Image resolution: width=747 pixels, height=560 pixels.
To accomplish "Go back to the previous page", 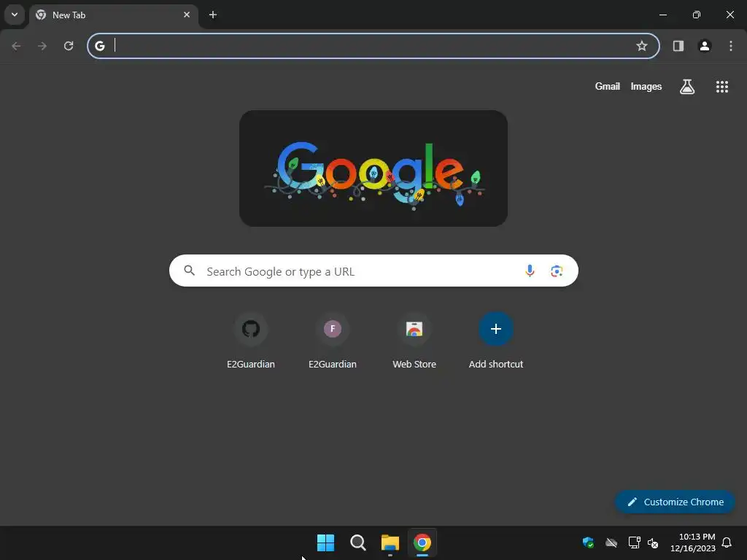I will coord(16,46).
